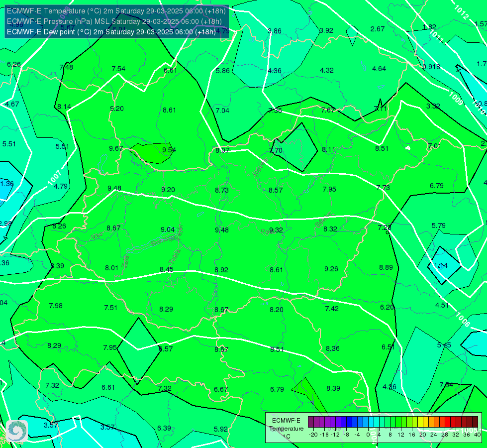The width and height of the screenshot is (487, 448).
Task: Click the dark purple -20 swatch in legend
Action: click(x=311, y=422)
